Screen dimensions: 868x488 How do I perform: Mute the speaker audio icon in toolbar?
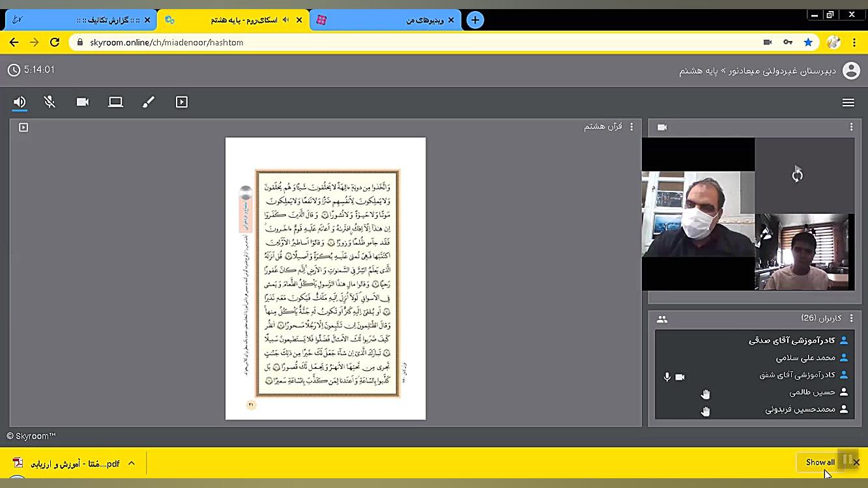click(x=18, y=102)
